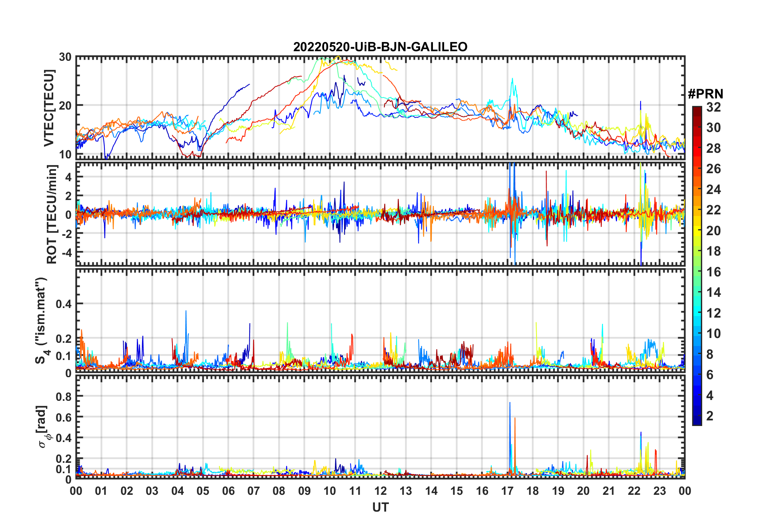
Task: Click the S4 ("ism.mat") y-axis label
Action: click(42, 321)
